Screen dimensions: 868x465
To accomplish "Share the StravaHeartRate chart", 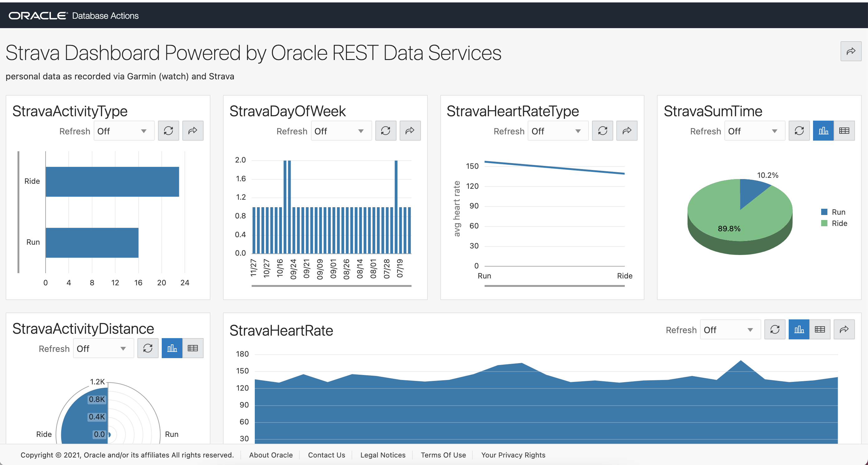I will pyautogui.click(x=844, y=329).
